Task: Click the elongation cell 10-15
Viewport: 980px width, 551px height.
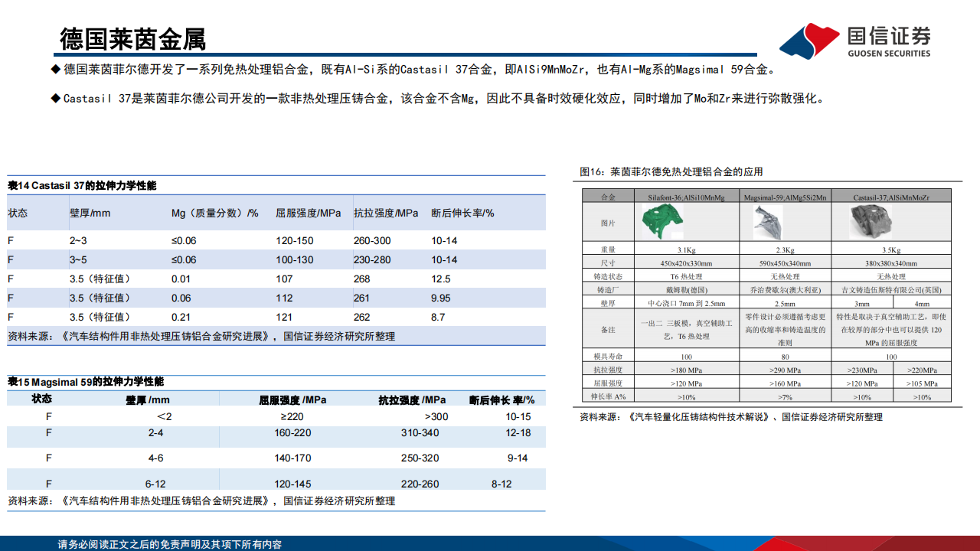Action: (x=518, y=416)
